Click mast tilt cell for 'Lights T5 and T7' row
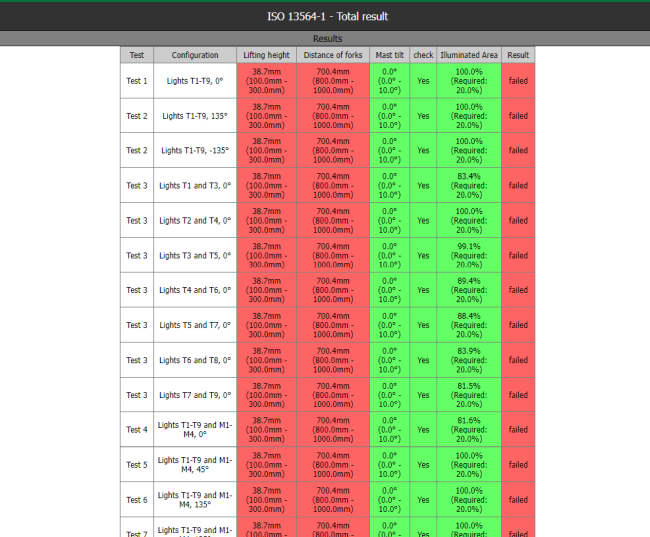 pyautogui.click(x=390, y=325)
